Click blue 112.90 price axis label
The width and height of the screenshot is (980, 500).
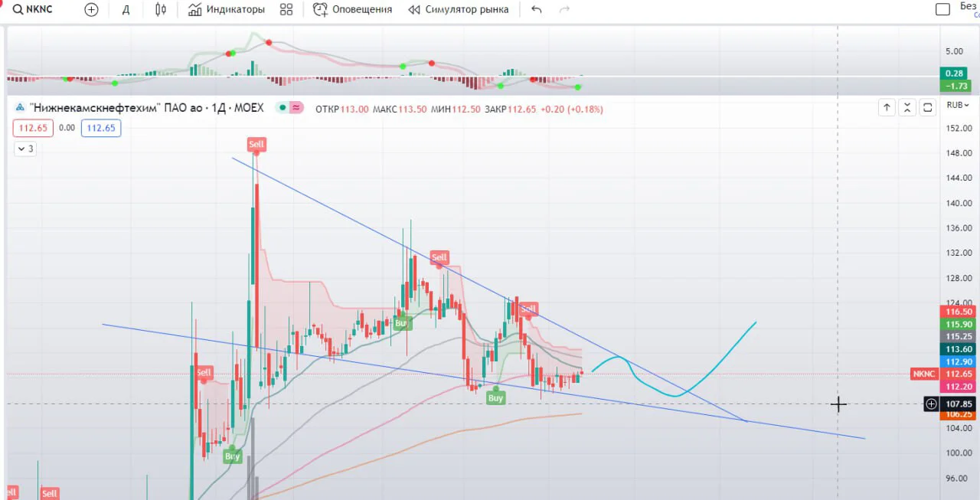coord(959,361)
